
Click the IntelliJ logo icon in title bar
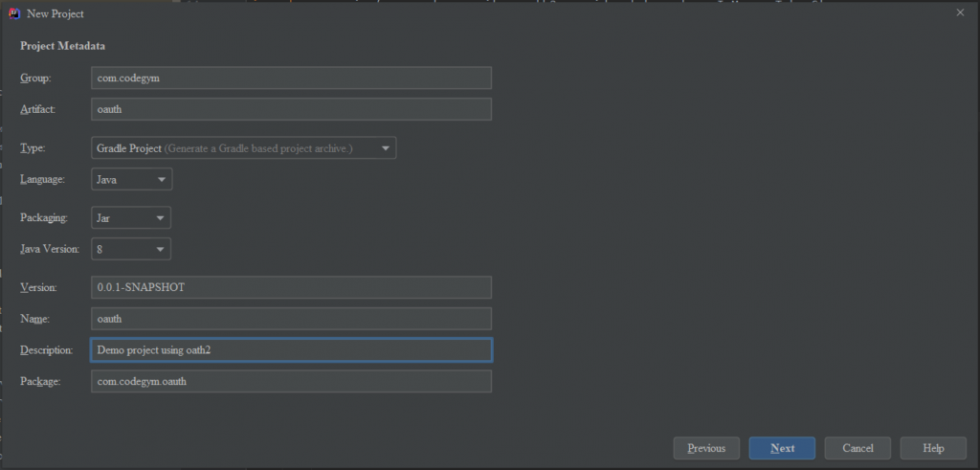coord(14,13)
